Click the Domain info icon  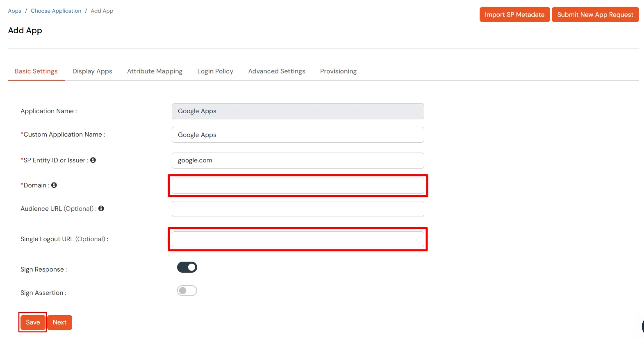pyautogui.click(x=54, y=185)
